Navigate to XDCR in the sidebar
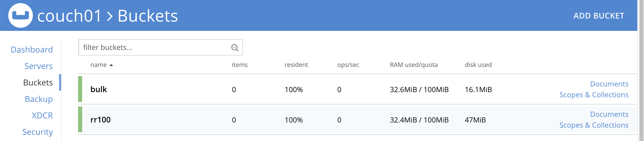Screen dimensions: 644x141 (42, 116)
